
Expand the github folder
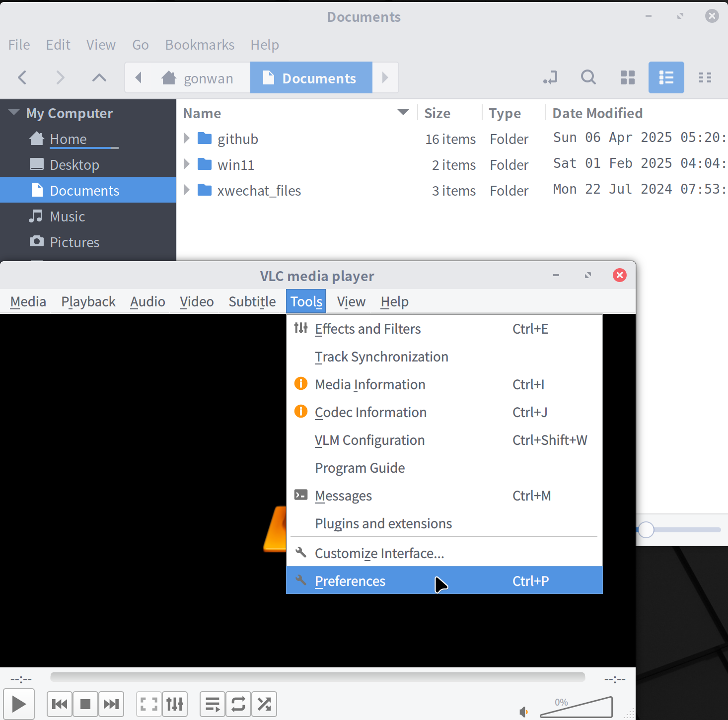[187, 139]
